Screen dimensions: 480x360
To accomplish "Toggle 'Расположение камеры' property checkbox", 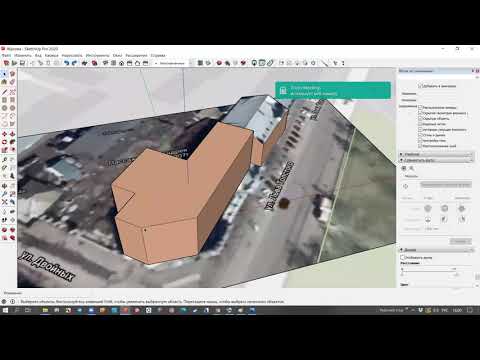I will [x=420, y=107].
